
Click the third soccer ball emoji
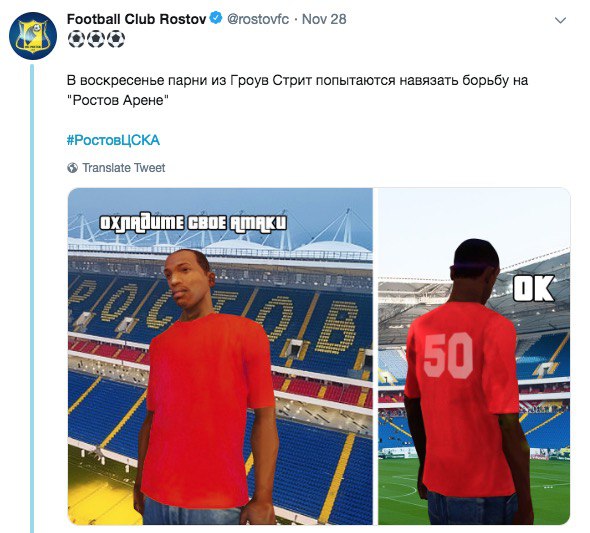[x=116, y=39]
